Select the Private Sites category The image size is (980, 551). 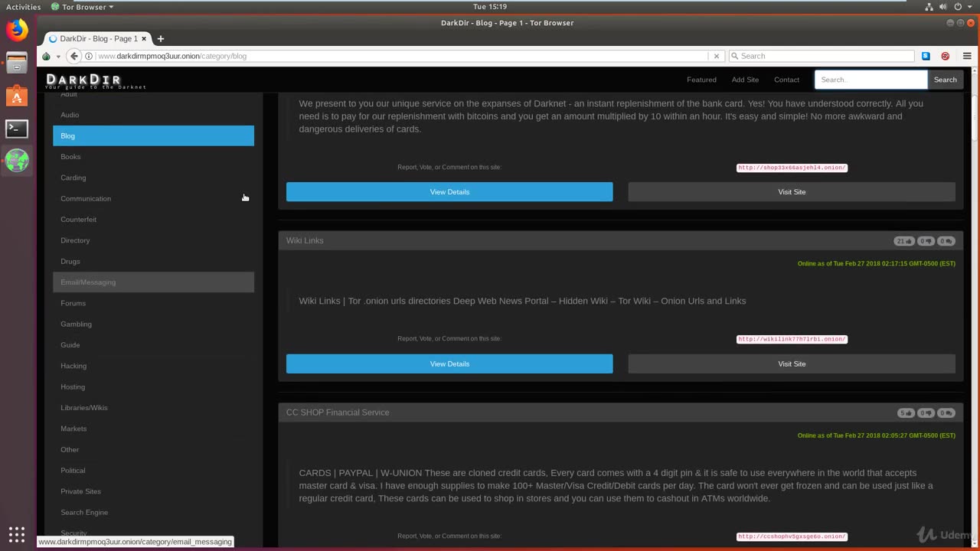coord(153,491)
